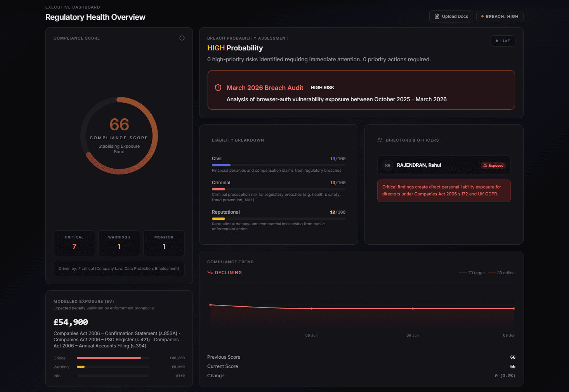569x392 pixels.
Task: Click the Reputational liability progress bar
Action: click(x=279, y=219)
